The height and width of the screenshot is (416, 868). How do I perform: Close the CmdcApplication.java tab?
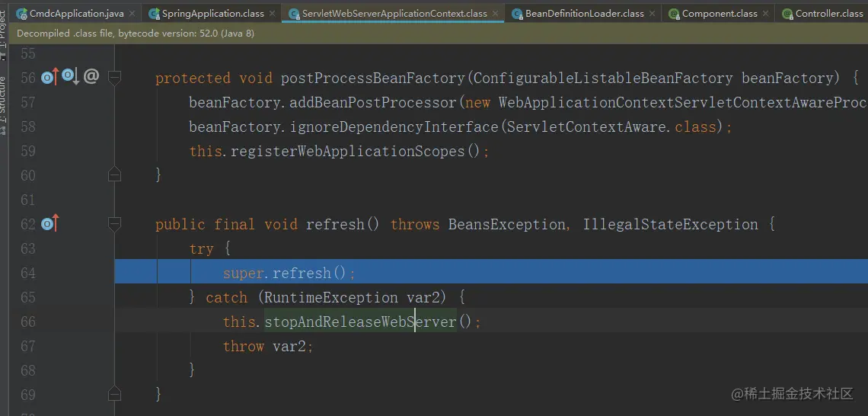(132, 14)
